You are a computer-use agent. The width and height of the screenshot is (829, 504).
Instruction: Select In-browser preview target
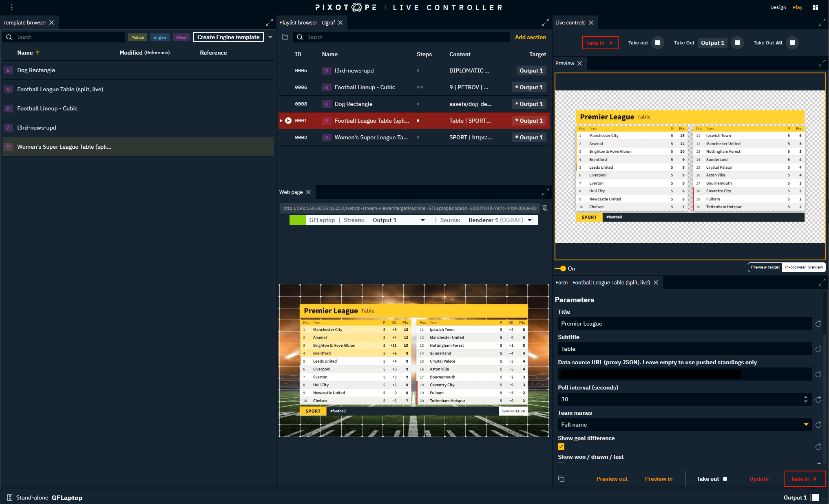804,267
